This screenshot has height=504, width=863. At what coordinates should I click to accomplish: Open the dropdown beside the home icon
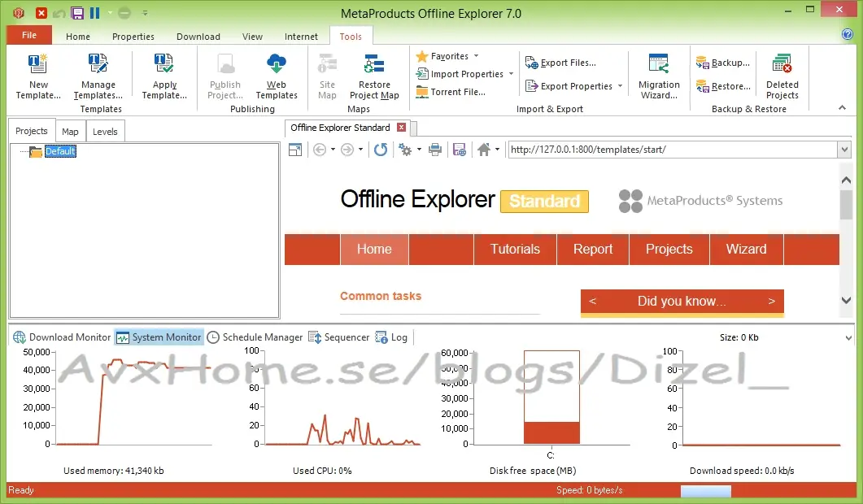coord(497,150)
